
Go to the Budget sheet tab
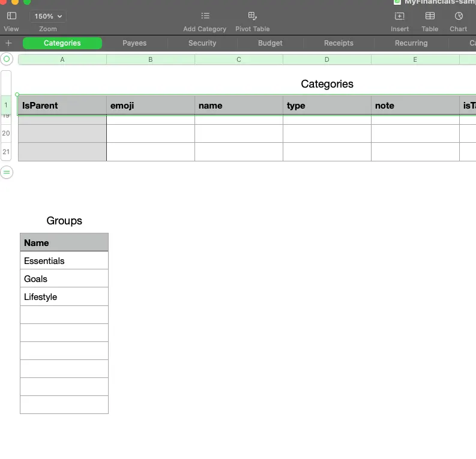click(x=270, y=43)
